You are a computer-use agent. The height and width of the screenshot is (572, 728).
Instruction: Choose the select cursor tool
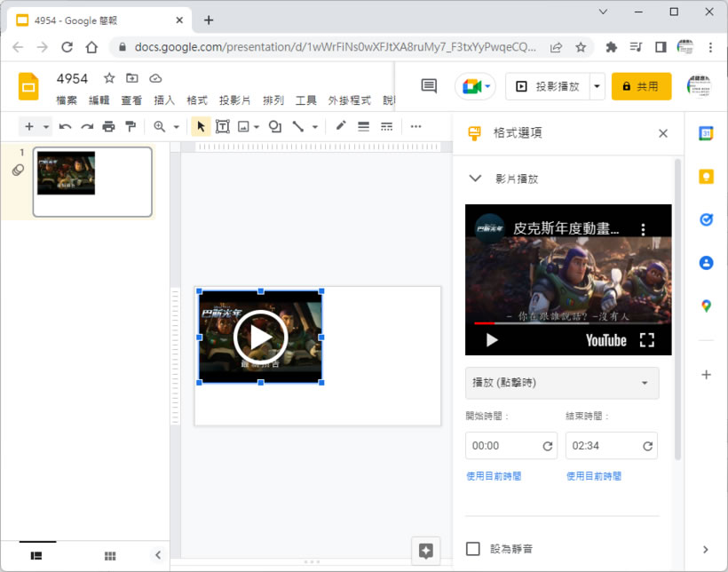[201, 126]
